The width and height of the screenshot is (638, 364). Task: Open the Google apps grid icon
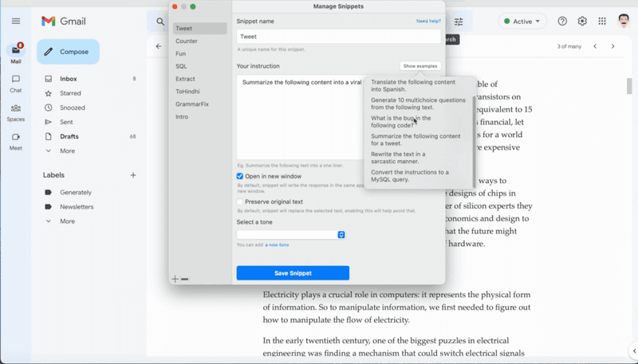[x=602, y=22]
